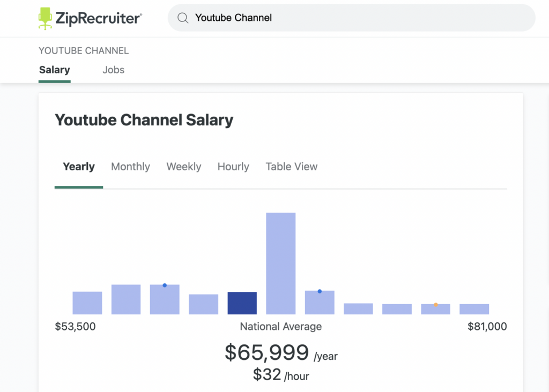Click the ZipRecruiter wordmark text
This screenshot has height=392, width=549.
point(99,18)
